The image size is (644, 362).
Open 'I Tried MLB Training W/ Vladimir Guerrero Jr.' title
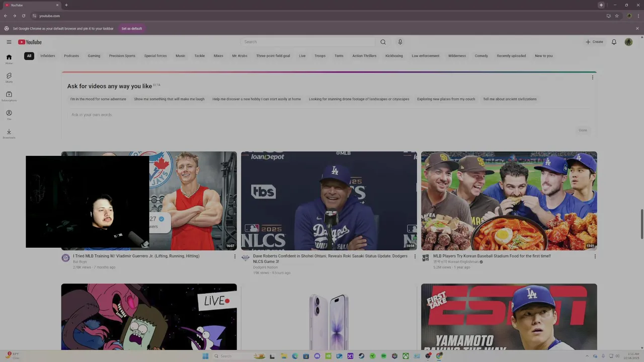pos(136,256)
